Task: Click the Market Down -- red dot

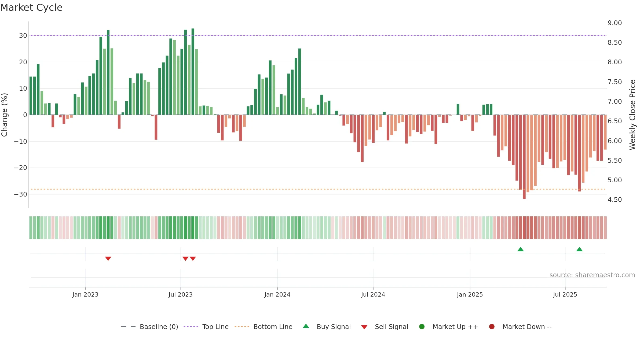Action: pos(492,327)
